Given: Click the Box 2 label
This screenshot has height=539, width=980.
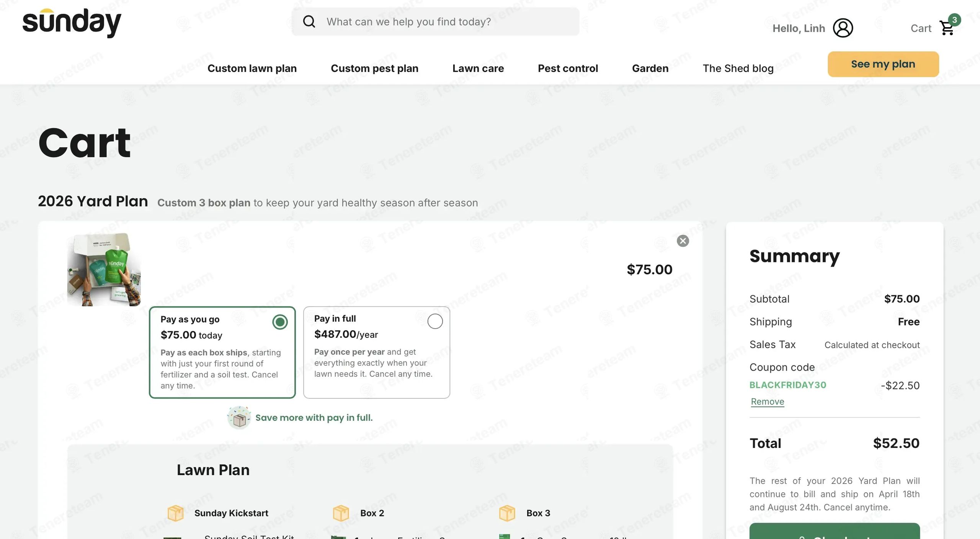Looking at the screenshot, I should (372, 513).
